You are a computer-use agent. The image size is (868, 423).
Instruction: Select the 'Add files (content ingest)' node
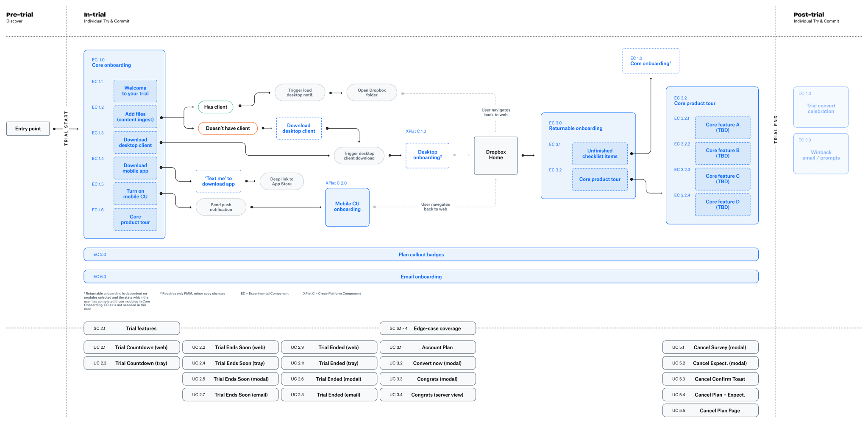135,117
